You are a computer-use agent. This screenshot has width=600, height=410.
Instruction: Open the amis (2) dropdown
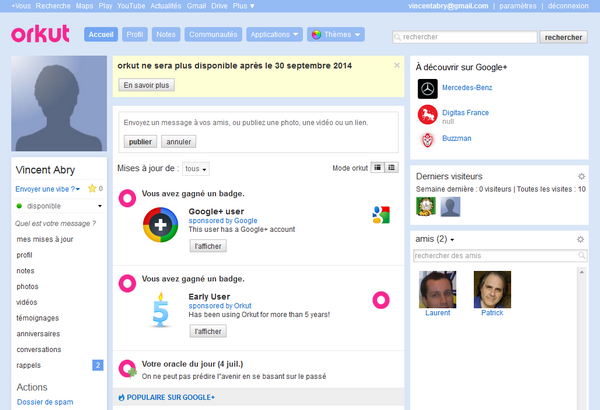click(x=435, y=239)
